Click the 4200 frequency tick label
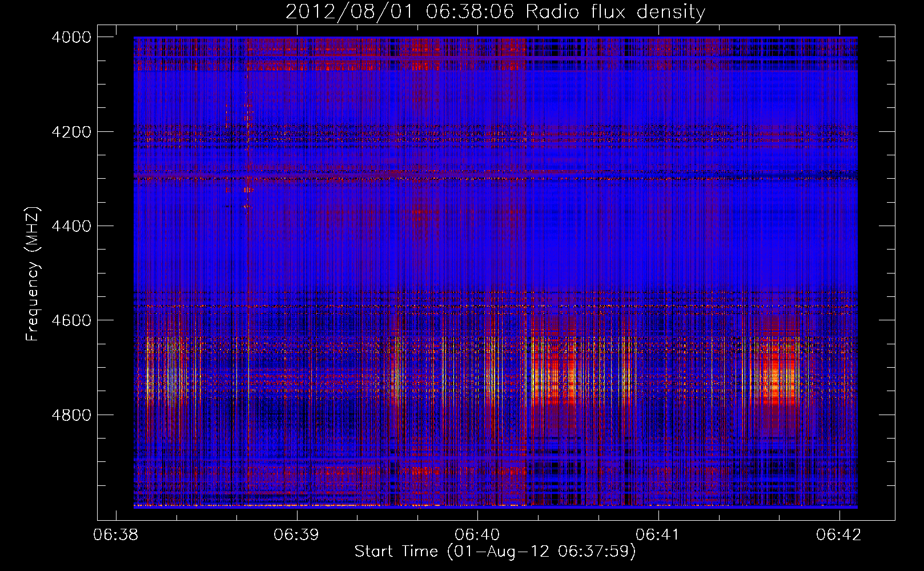Viewport: 924px width, 571px height. (71, 132)
